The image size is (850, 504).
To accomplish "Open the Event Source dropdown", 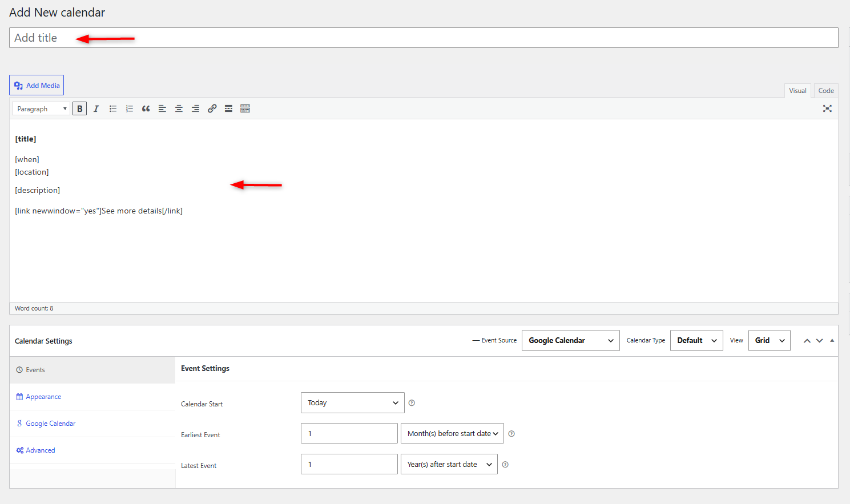I will pyautogui.click(x=571, y=340).
